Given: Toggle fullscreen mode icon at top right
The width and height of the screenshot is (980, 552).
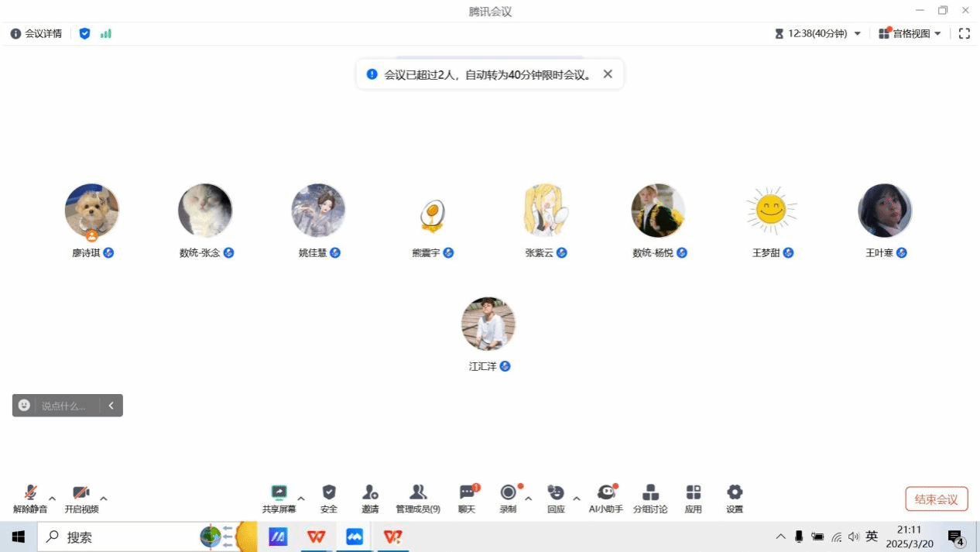Looking at the screenshot, I should coord(964,33).
